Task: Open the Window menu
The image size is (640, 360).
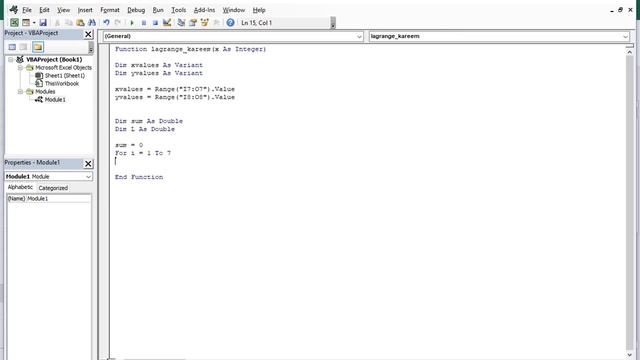Action: [233, 10]
